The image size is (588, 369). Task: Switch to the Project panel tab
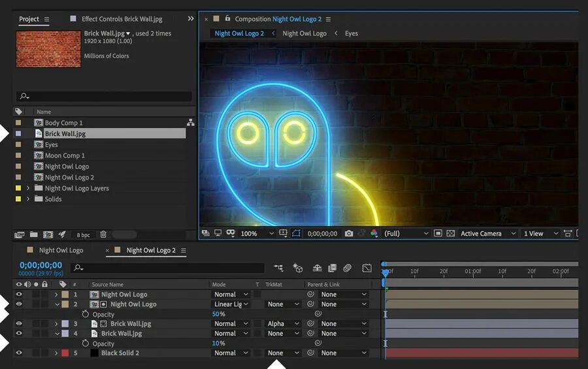[29, 19]
